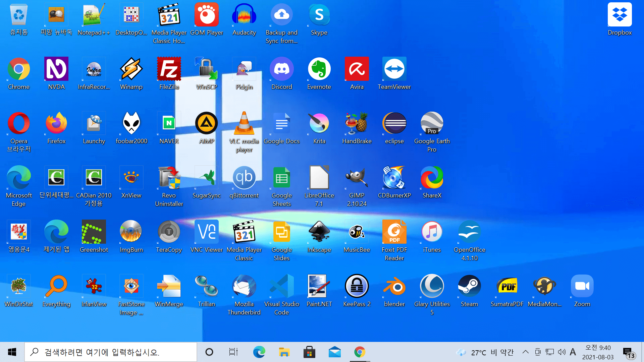Open File Explorer from the taskbar

[284, 352]
